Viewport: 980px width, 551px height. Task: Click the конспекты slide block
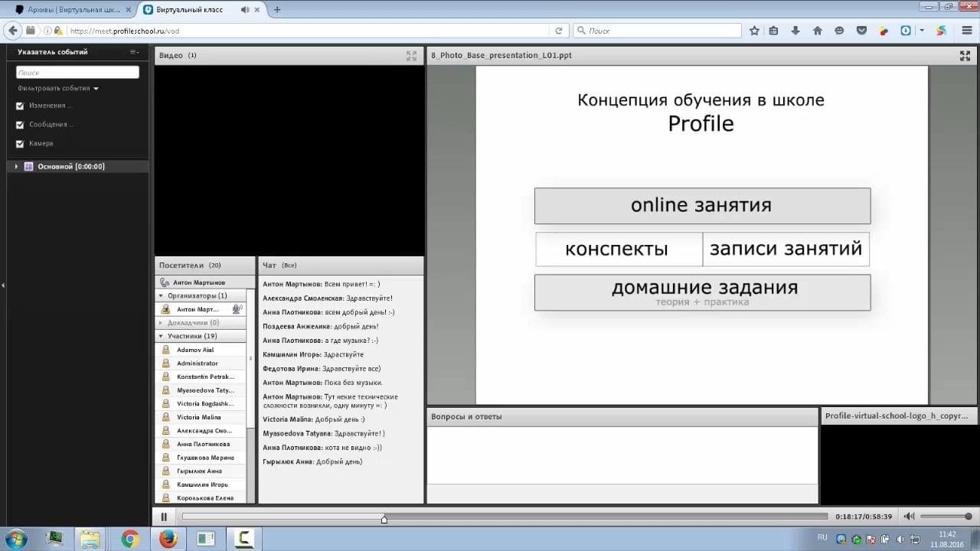click(619, 249)
